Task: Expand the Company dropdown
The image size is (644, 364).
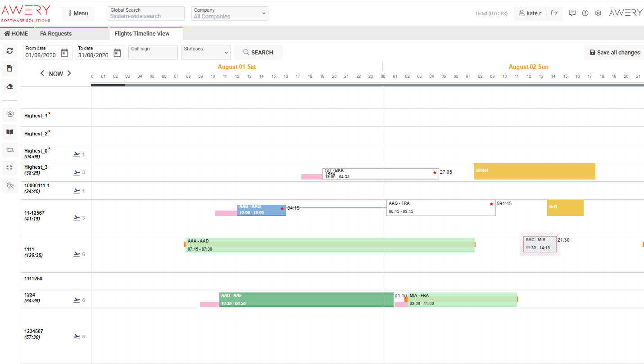Action: [230, 13]
